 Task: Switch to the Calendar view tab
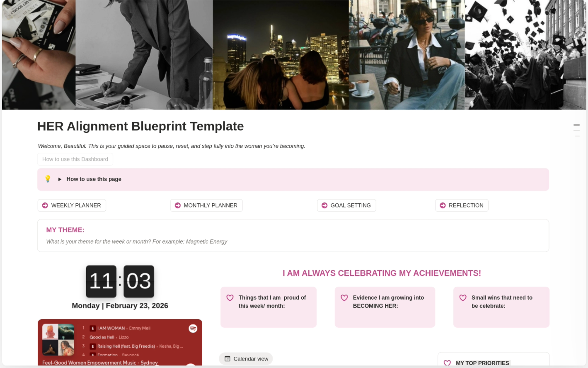coord(246,358)
